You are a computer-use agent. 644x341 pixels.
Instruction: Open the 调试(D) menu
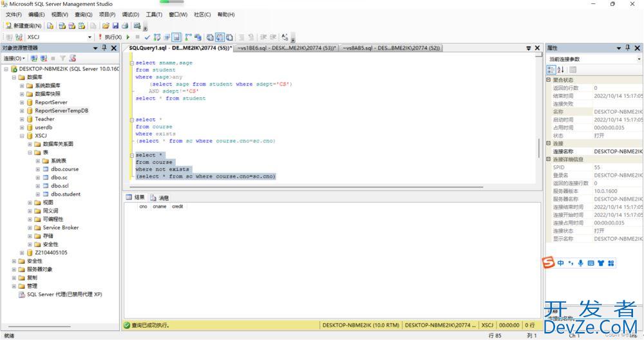click(131, 15)
